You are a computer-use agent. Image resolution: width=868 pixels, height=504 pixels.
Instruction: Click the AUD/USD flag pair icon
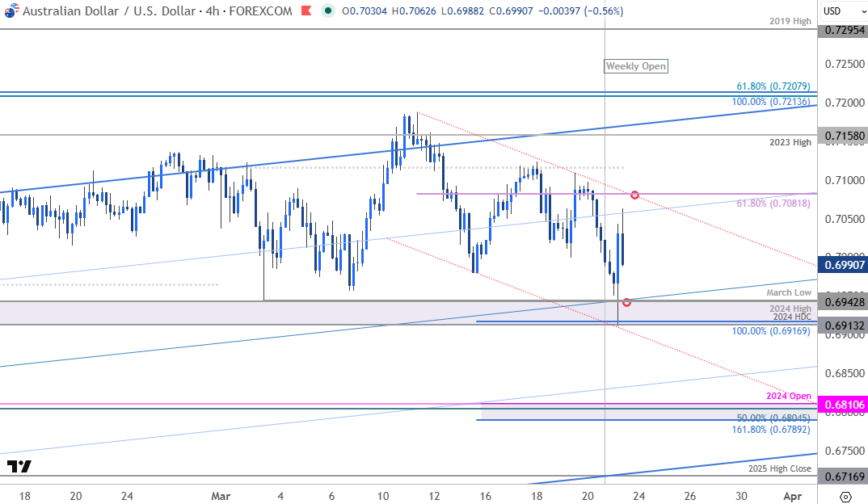(11, 10)
